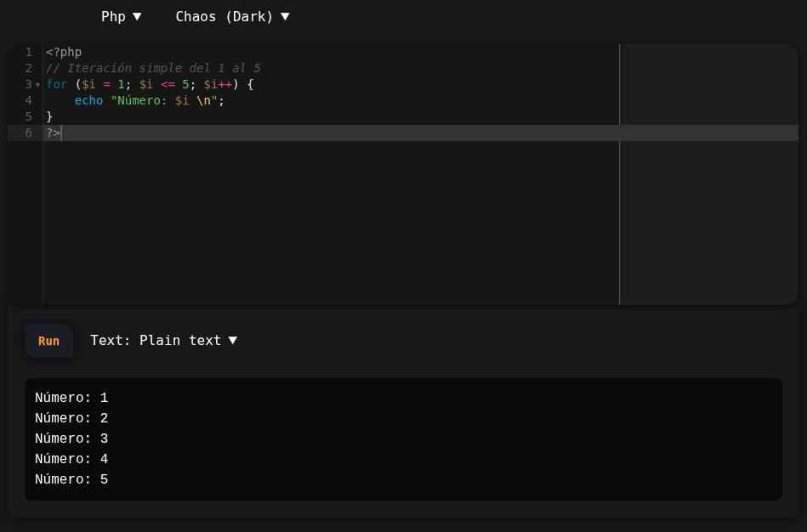Collapse the for loop with the fold arrow

(38, 84)
